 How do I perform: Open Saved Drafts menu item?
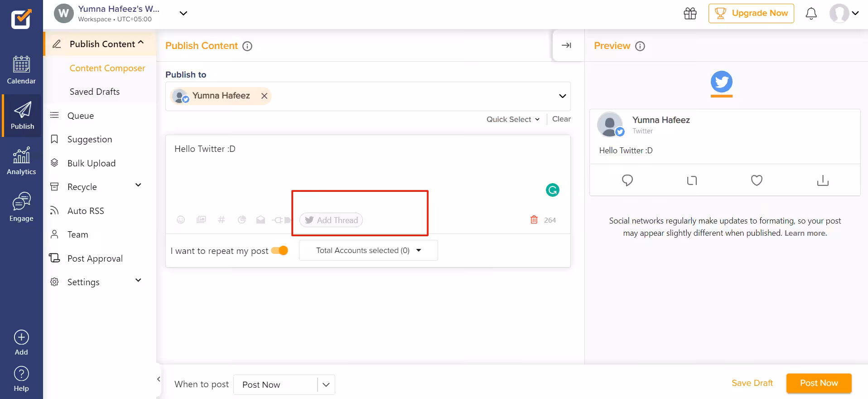[95, 92]
